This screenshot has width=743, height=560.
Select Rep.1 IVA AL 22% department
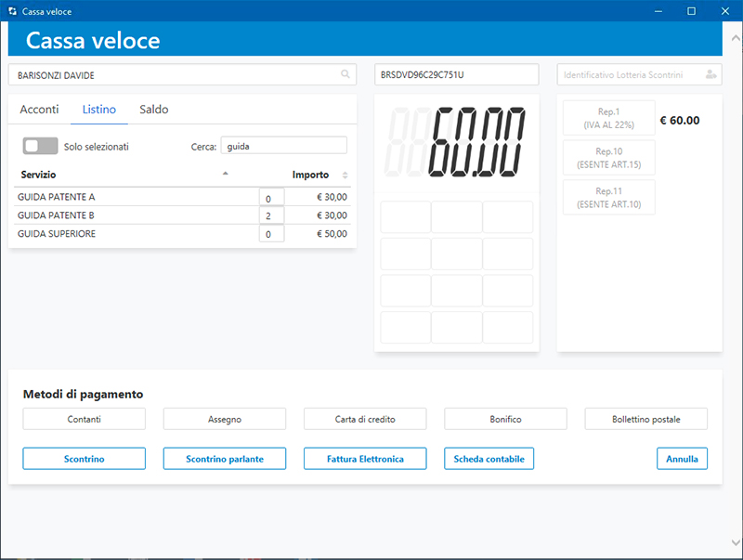[608, 118]
